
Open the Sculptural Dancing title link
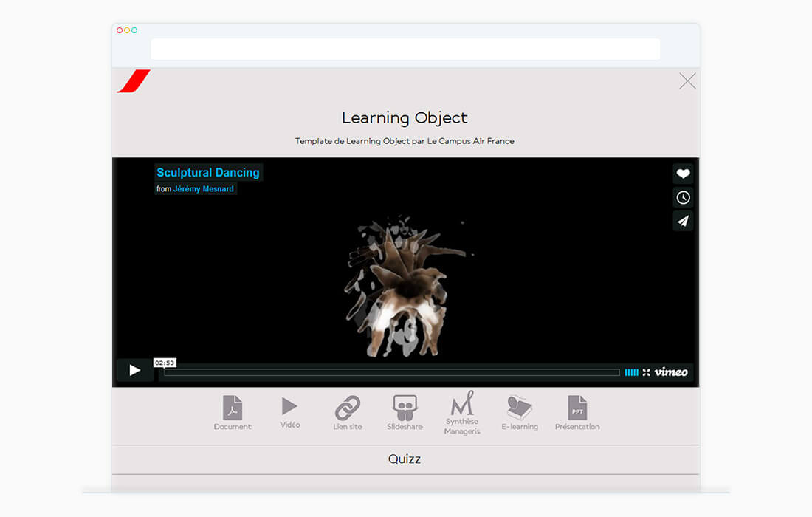point(208,173)
